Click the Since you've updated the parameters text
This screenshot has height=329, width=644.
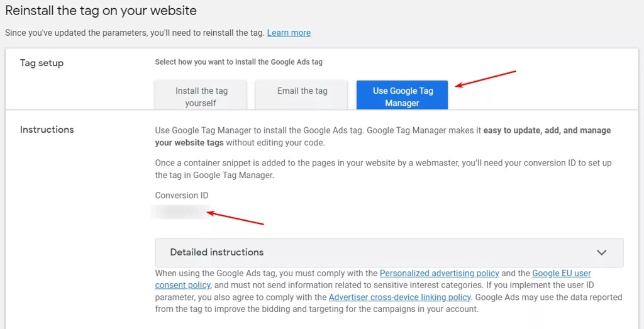(135, 33)
